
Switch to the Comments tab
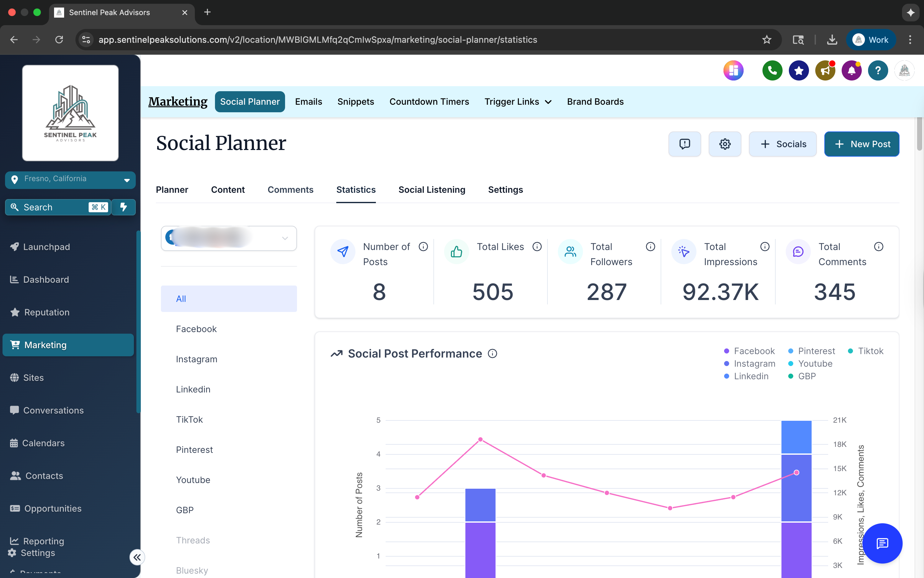click(x=290, y=190)
